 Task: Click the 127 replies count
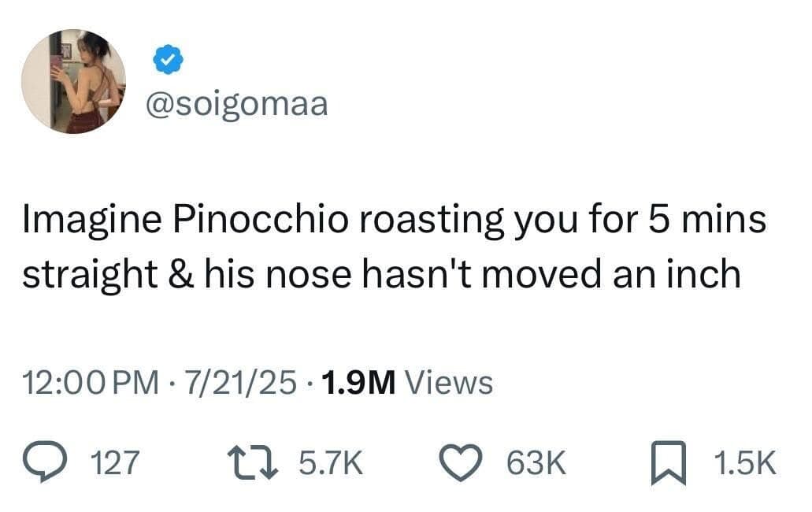[x=116, y=463]
